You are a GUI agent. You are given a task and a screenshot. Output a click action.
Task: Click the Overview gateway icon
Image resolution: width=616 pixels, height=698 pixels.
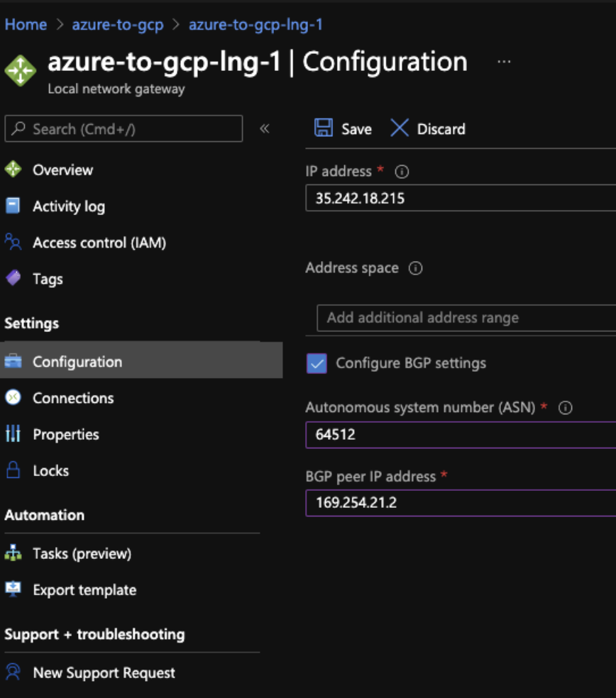coord(13,170)
